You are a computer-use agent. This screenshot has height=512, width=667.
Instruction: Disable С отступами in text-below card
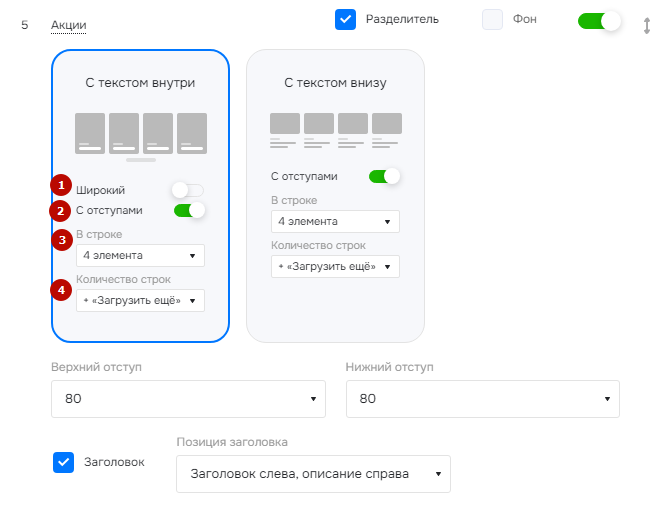point(385,176)
